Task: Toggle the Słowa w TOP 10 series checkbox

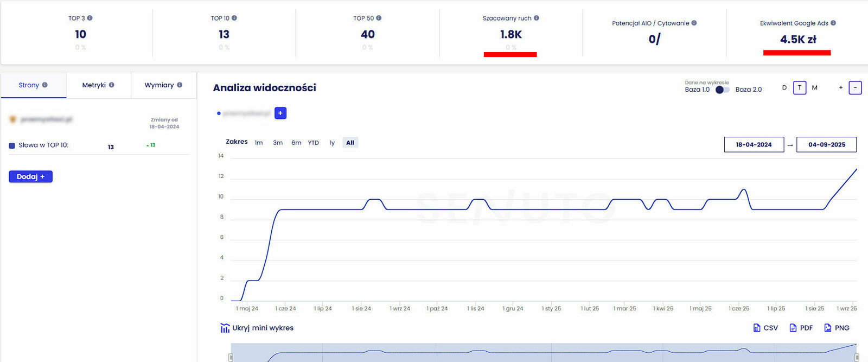Action: click(12, 145)
